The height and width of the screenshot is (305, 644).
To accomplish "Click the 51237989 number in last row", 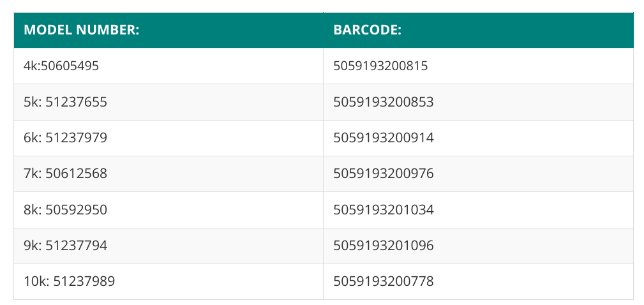I will click(x=84, y=281).
